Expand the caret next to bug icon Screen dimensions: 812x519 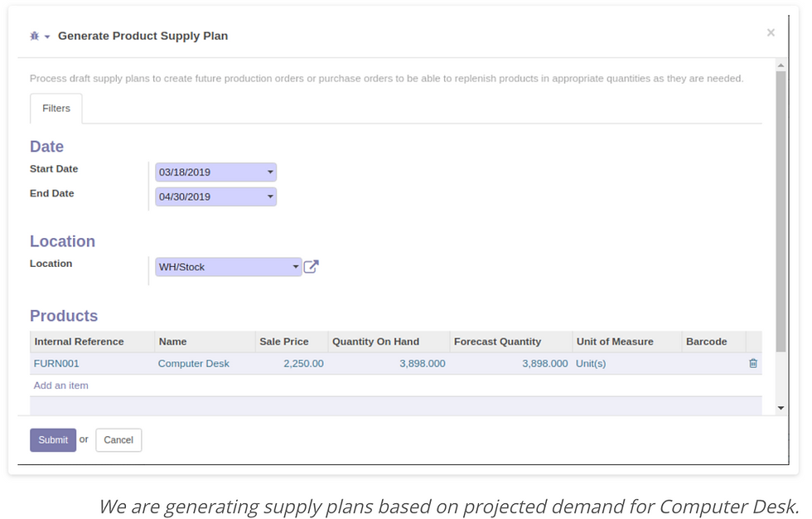47,36
